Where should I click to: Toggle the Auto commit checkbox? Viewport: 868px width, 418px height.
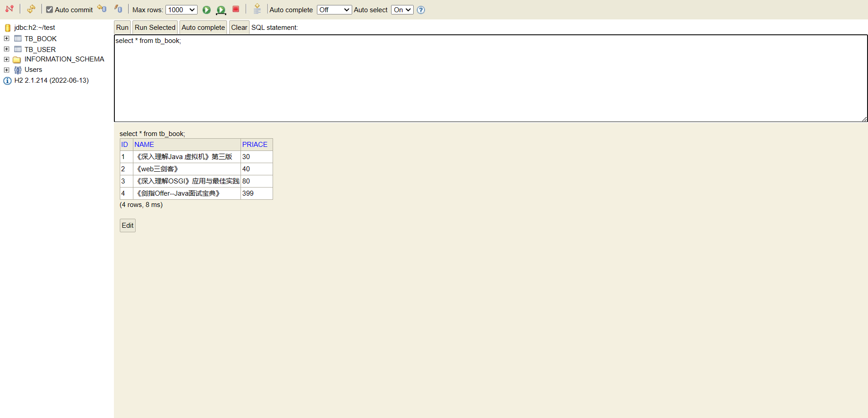pos(50,9)
